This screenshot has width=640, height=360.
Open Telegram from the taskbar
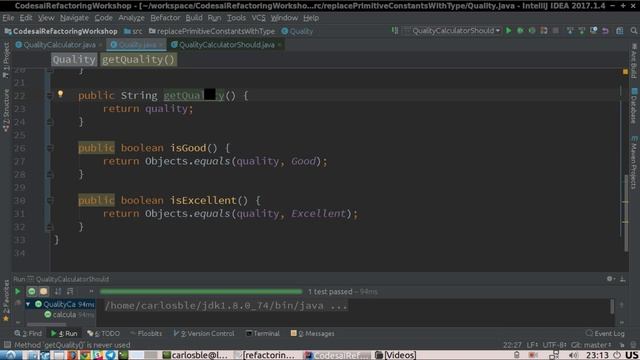click(x=111, y=355)
